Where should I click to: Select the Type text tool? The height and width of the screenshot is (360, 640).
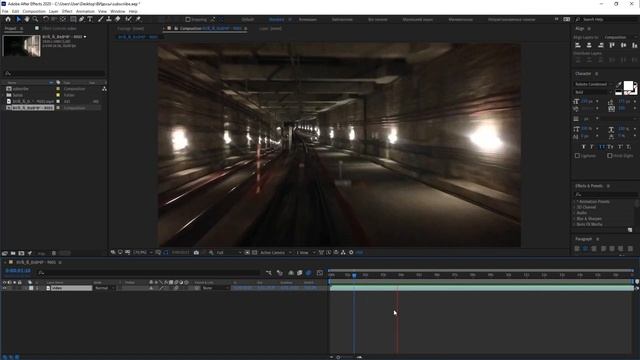(x=90, y=19)
